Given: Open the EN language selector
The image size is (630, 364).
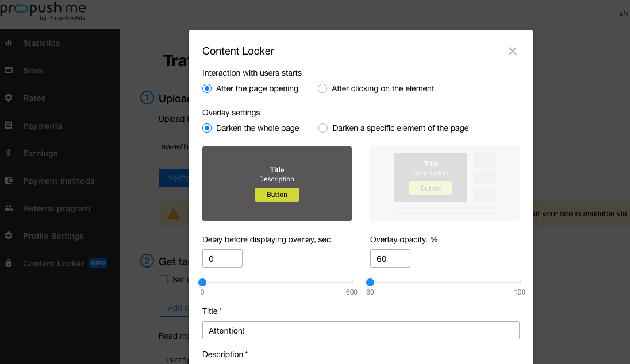Looking at the screenshot, I should (623, 13).
